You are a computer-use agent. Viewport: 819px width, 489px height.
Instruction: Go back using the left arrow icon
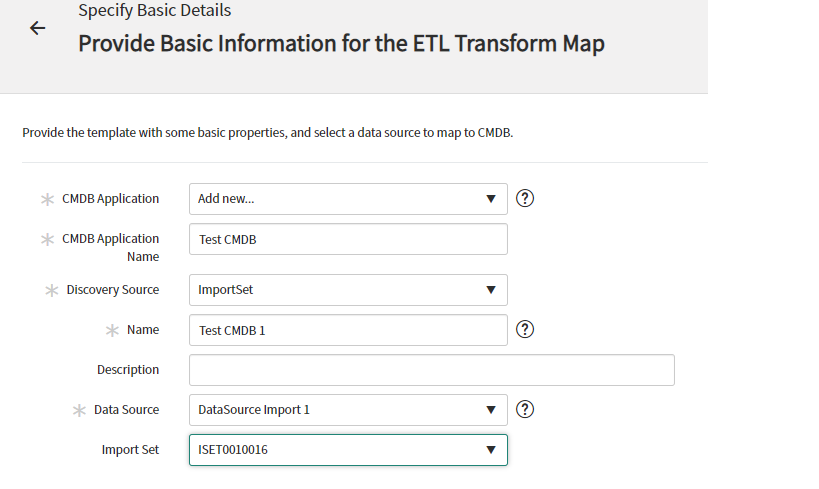[38, 28]
